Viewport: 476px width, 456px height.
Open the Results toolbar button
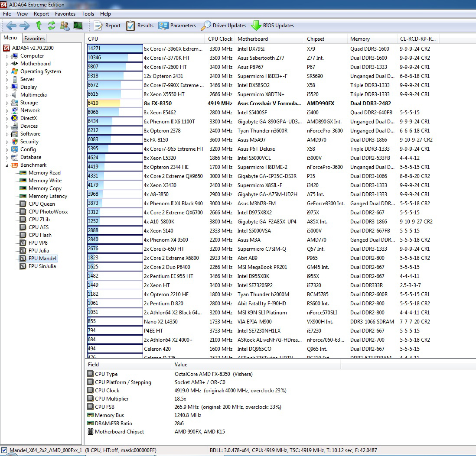[x=140, y=26]
